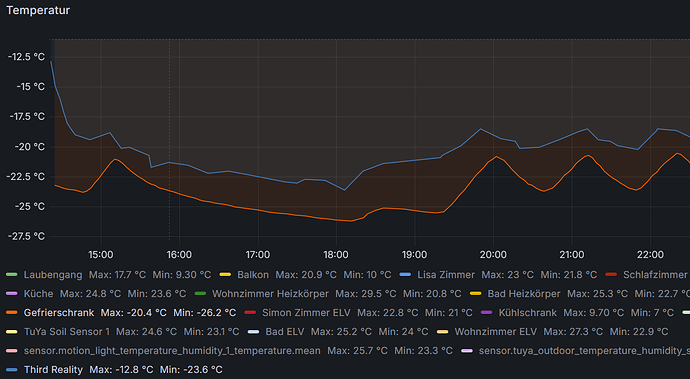Open the yellow Balkon color swatch
This screenshot has height=379, width=690.
click(x=225, y=275)
